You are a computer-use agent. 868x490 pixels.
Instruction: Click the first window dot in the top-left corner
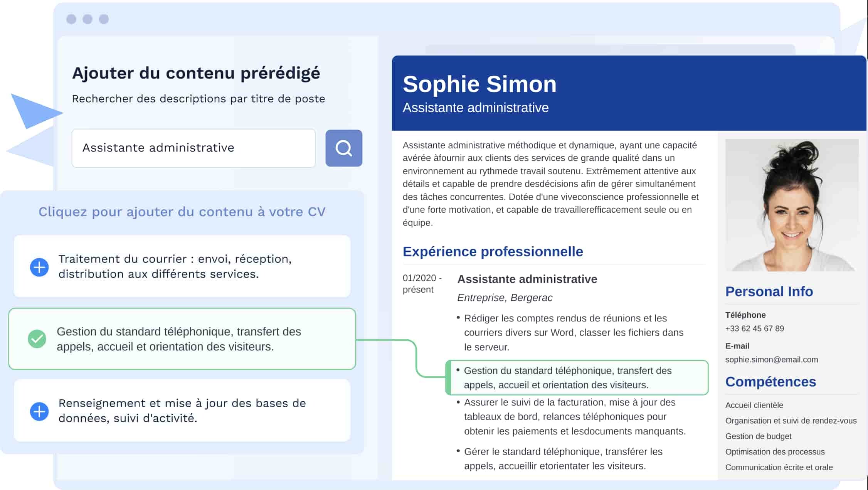(71, 18)
